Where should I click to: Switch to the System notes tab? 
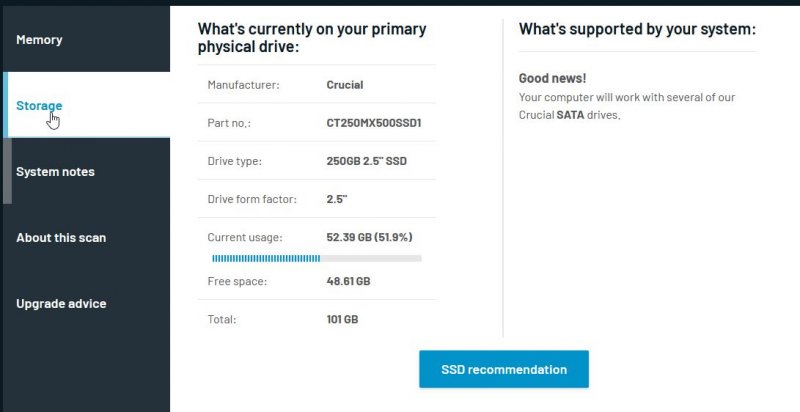pos(56,172)
